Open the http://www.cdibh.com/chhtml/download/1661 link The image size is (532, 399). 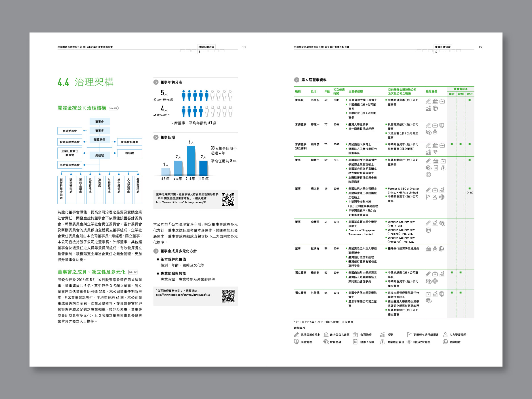(x=184, y=295)
